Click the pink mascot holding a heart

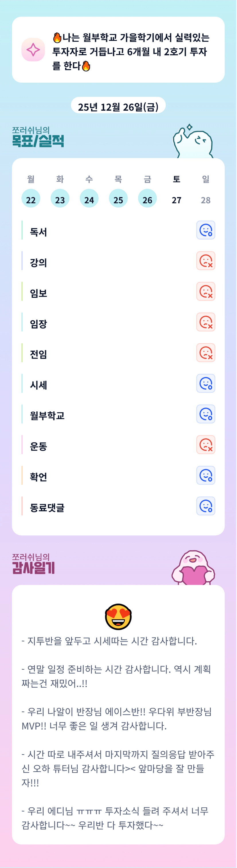click(193, 568)
